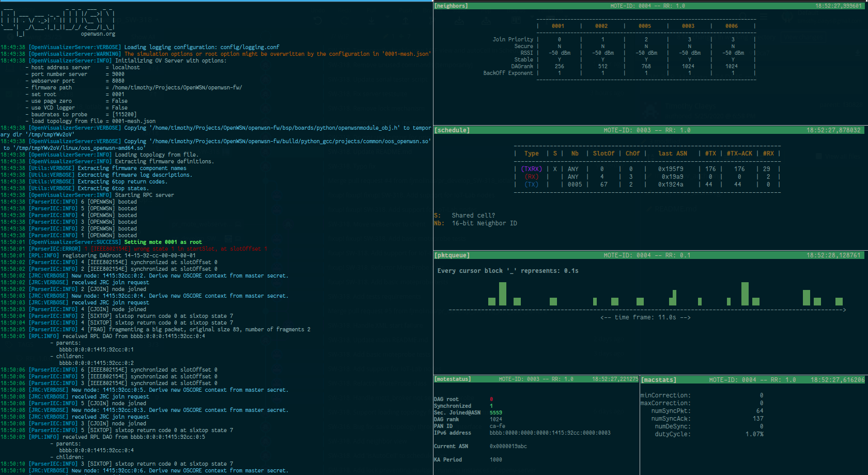This screenshot has height=475, width=868.
Task: Select the red ParserIEC:ERROR log tag
Action: pyautogui.click(x=55, y=249)
